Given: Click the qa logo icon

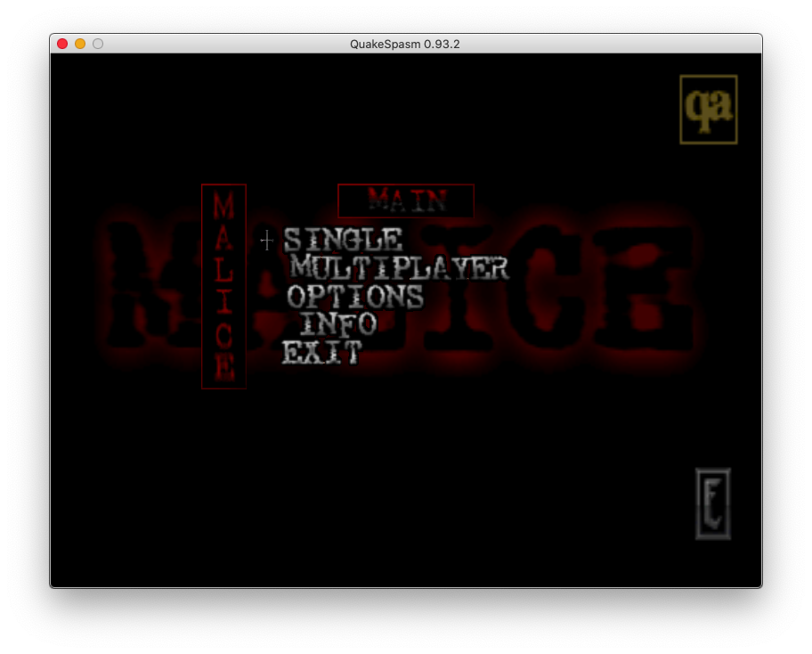Looking at the screenshot, I should [x=709, y=110].
